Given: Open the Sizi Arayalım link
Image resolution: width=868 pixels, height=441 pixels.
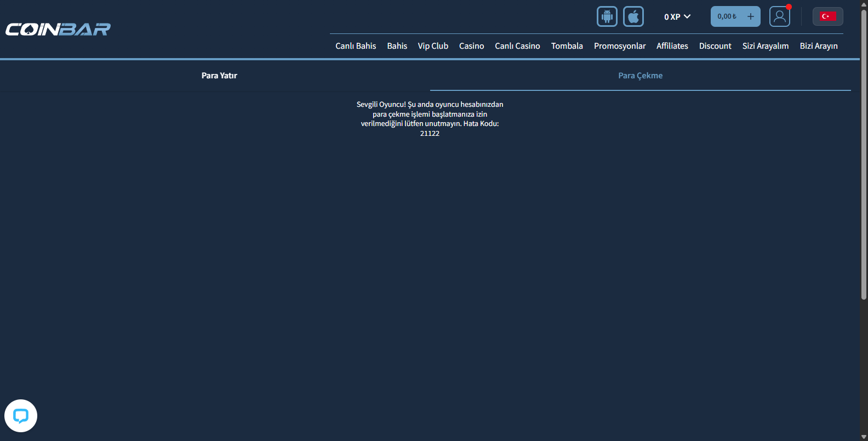Looking at the screenshot, I should [x=765, y=46].
